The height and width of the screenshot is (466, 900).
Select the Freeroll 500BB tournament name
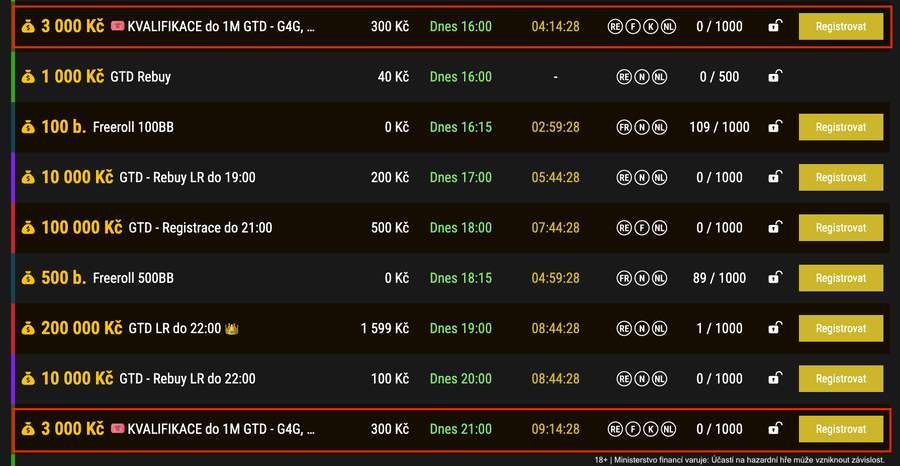click(x=133, y=278)
